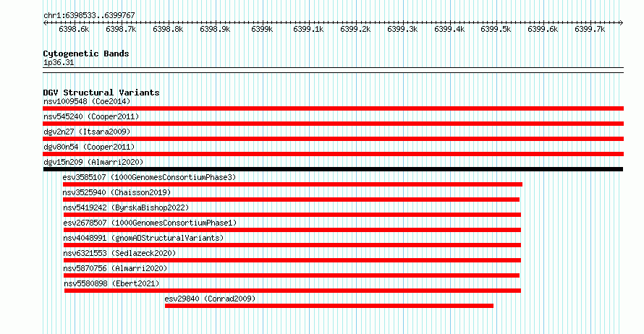Open nsv5580898 (Ebert2021) variant label
This screenshot has width=644, height=334.
click(111, 283)
